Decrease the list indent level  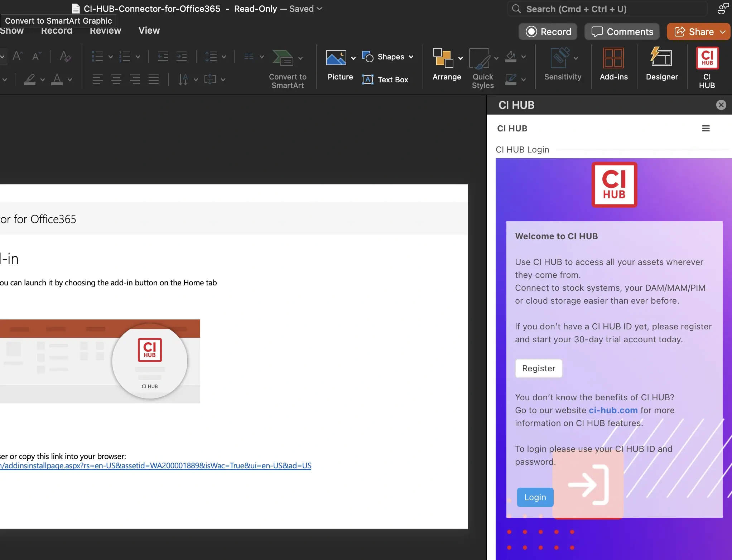163,57
